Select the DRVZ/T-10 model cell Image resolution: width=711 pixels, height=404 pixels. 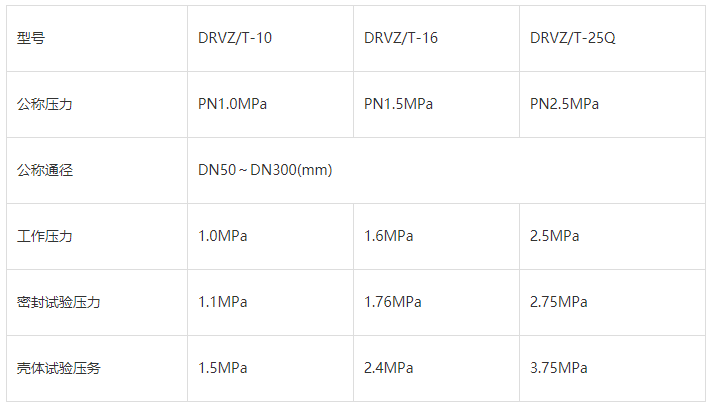pyautogui.click(x=235, y=39)
